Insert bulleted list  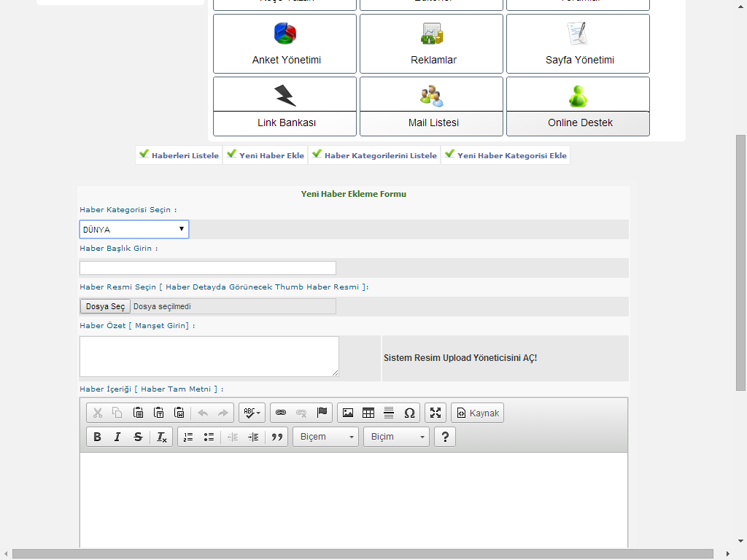tap(209, 437)
